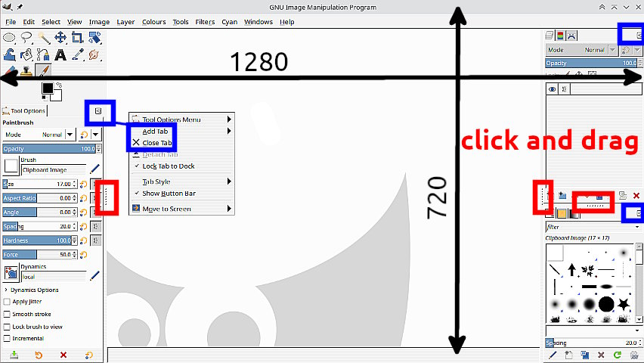Screen dimensions: 644x363
Task: Open the Filters menu
Action: 205,22
